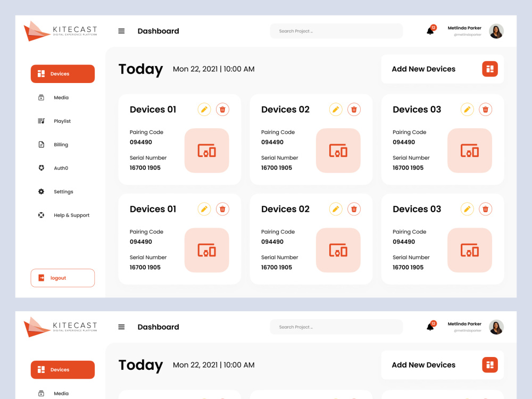Edit first-row Devices 01 card in top dashboard
Screen dimensions: 532x399
click(x=204, y=110)
